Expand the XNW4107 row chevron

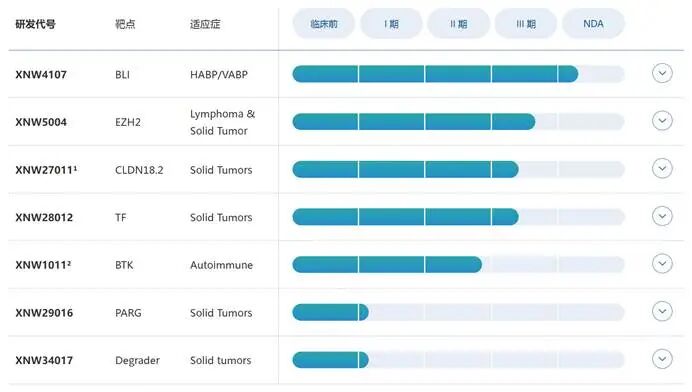point(662,73)
